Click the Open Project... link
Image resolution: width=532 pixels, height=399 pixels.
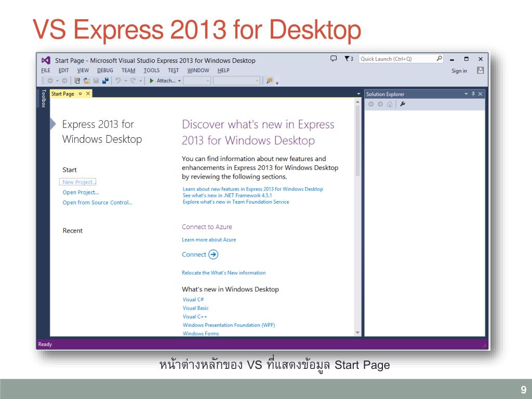(x=81, y=192)
